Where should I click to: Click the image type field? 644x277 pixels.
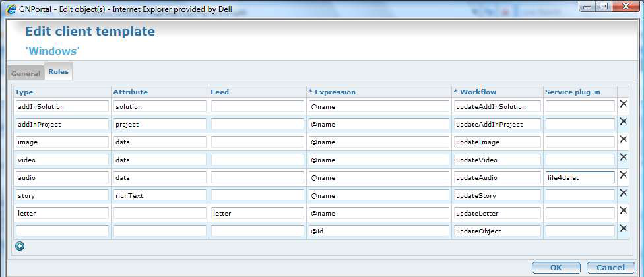[62, 142]
